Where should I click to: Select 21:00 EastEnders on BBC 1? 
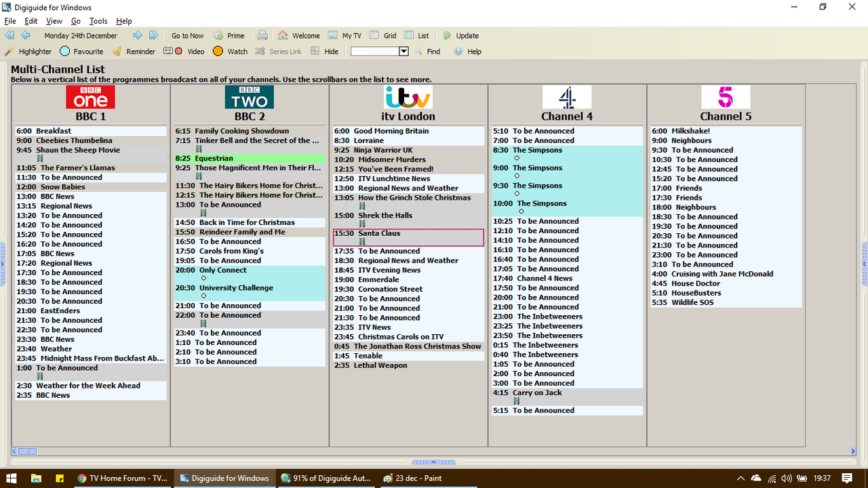91,310
